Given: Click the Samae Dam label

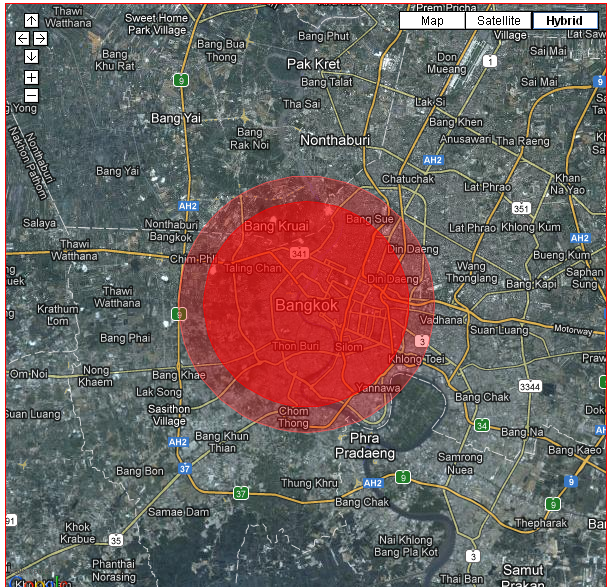Looking at the screenshot, I should click(x=178, y=512).
